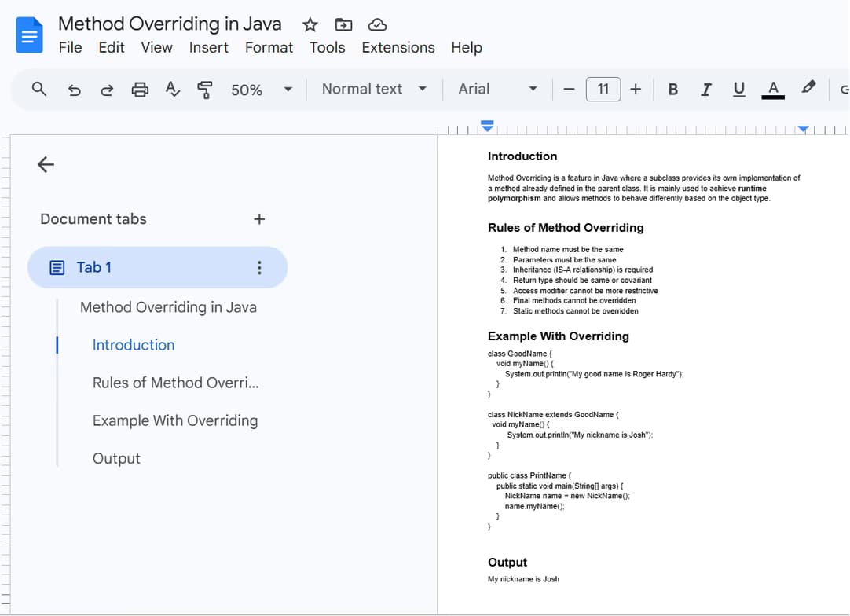Redo the last action
This screenshot has width=850, height=616.
pyautogui.click(x=107, y=90)
